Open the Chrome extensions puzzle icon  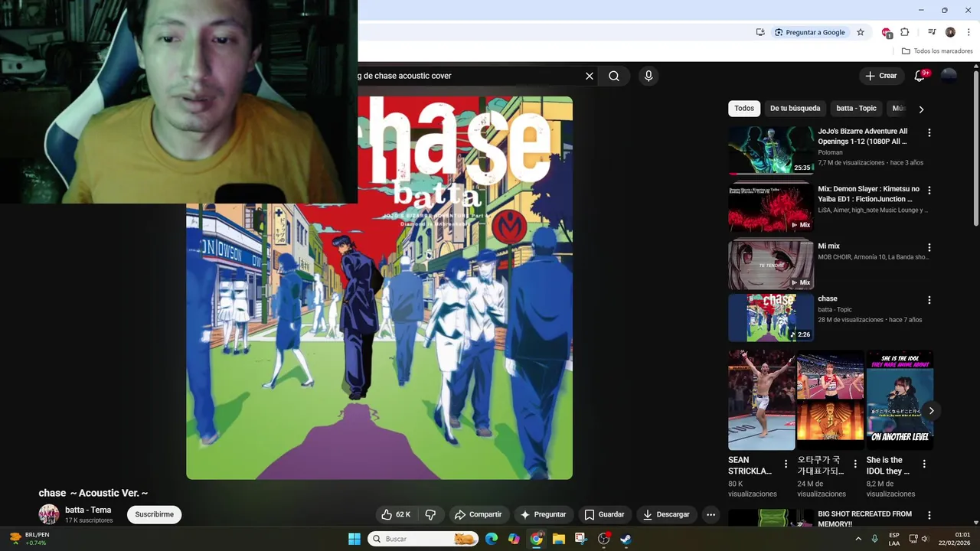pos(905,32)
